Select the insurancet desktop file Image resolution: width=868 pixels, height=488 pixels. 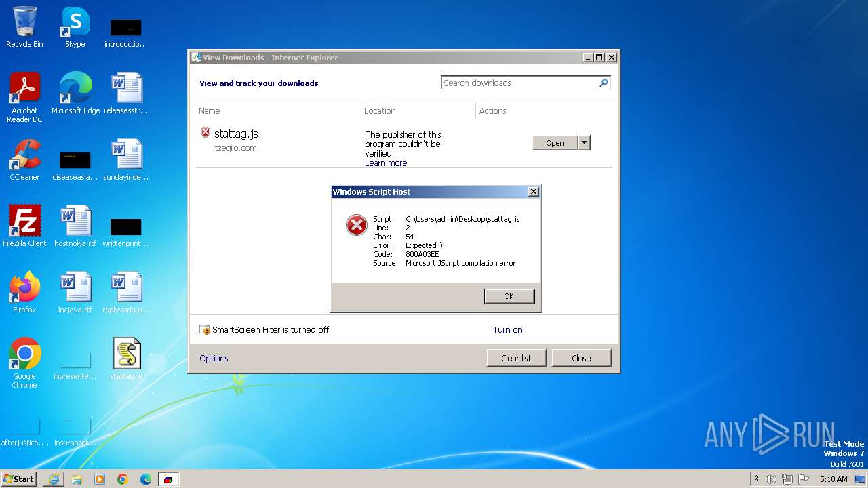click(75, 430)
